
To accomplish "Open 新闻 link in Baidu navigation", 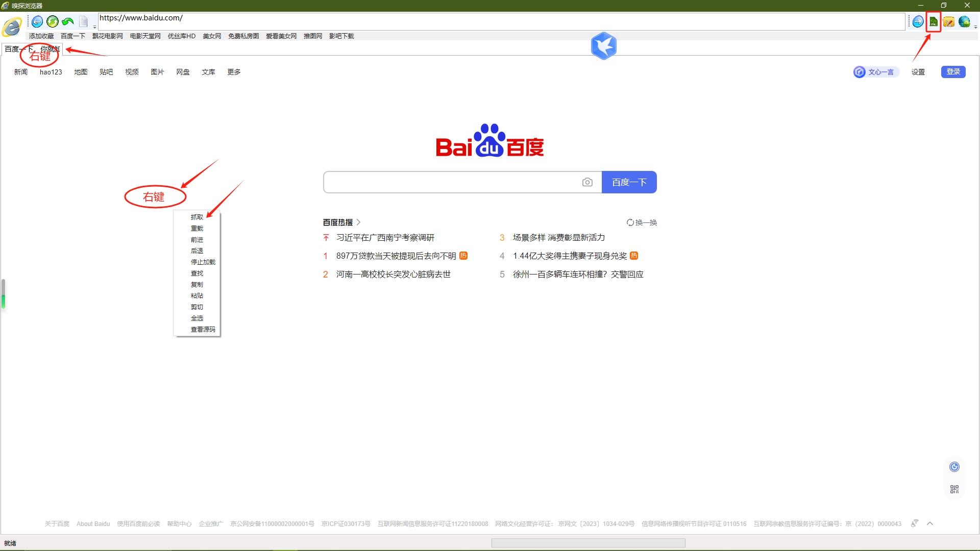I will [x=21, y=72].
